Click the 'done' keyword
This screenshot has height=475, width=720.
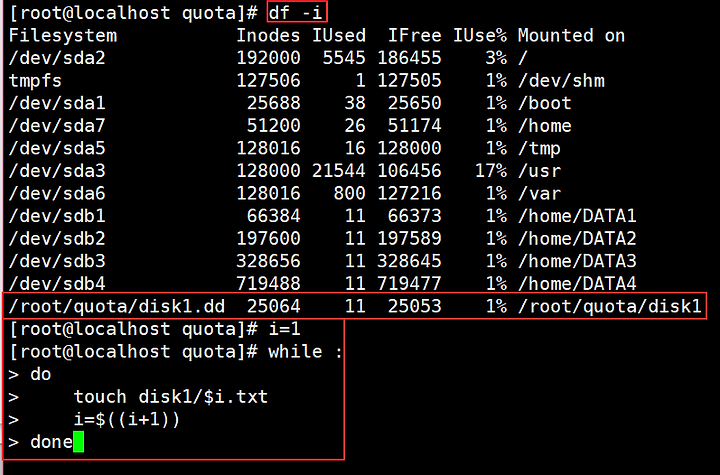pyautogui.click(x=51, y=441)
